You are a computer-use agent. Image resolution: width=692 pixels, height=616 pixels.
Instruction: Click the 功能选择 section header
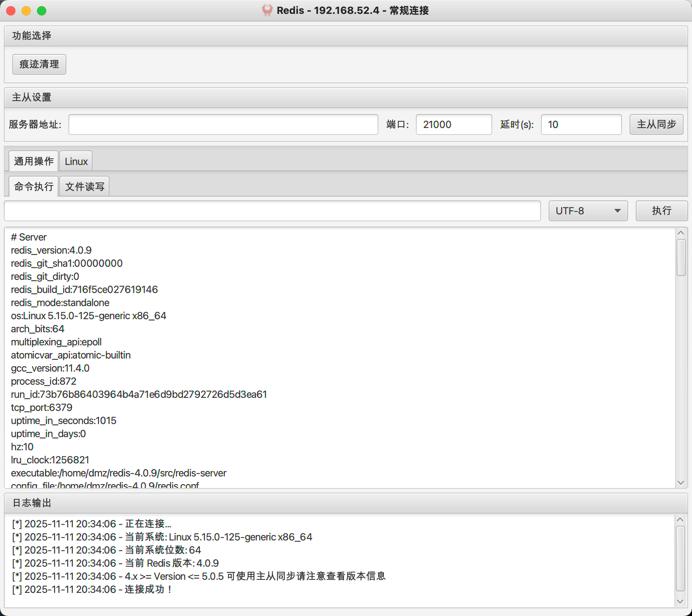(x=346, y=36)
